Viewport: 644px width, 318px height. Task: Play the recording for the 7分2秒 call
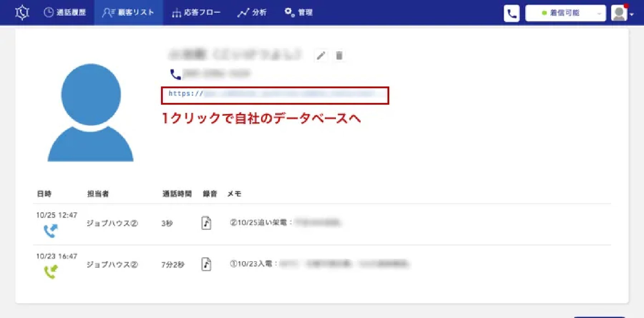[x=206, y=264]
